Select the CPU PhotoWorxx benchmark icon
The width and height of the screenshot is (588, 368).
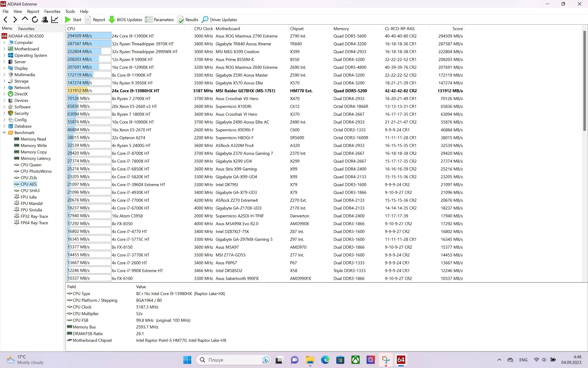pyautogui.click(x=17, y=171)
